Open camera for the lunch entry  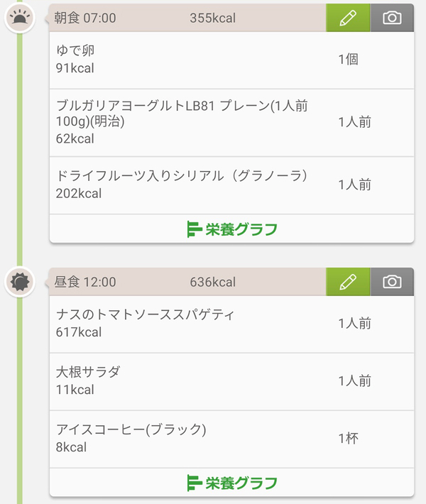point(392,282)
